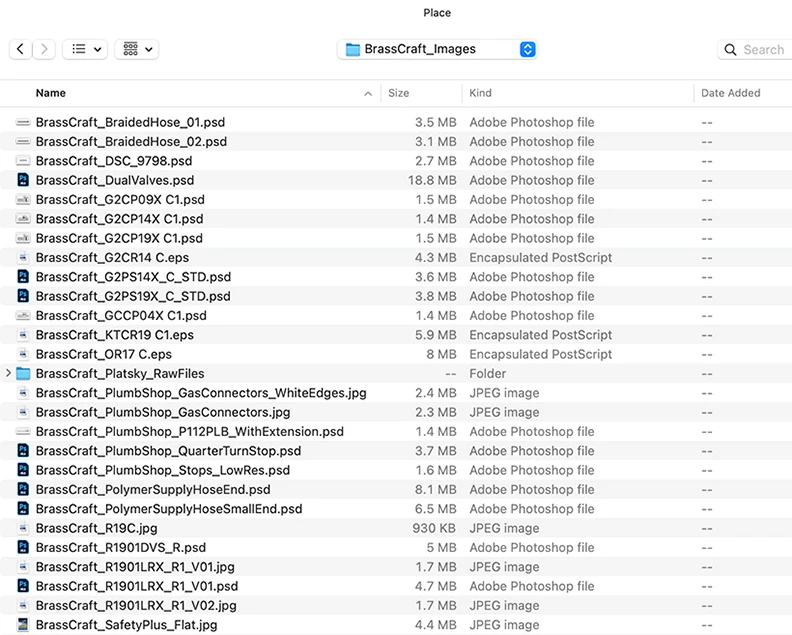Select file BrassCraft_G2CP14X C1.psd
The width and height of the screenshot is (792, 635).
click(x=120, y=219)
